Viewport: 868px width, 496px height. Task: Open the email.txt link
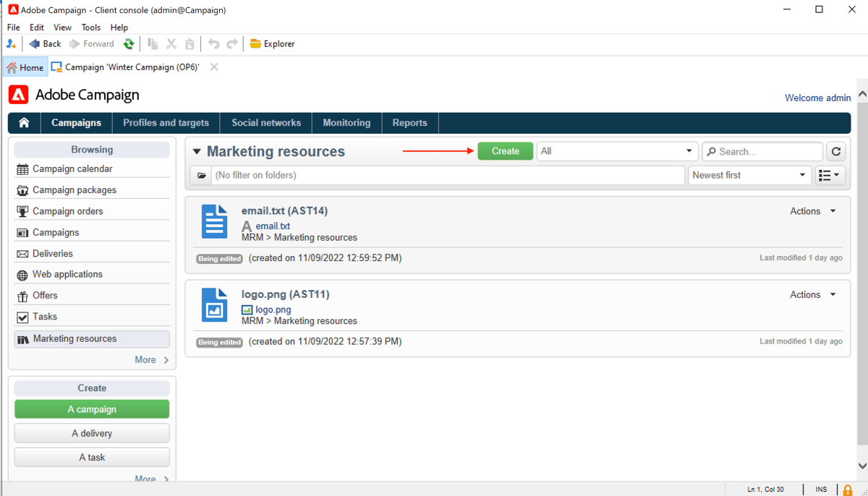(x=272, y=226)
